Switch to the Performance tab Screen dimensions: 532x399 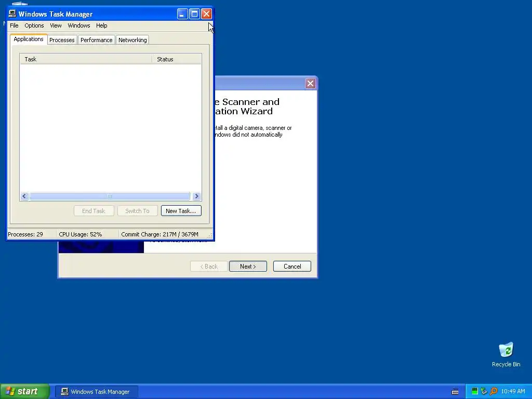(96, 40)
